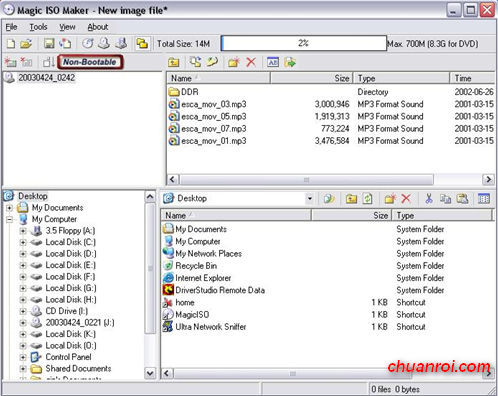This screenshot has height=396, width=498.
Task: Click the first boot image icon with green drive
Action: click(10, 62)
